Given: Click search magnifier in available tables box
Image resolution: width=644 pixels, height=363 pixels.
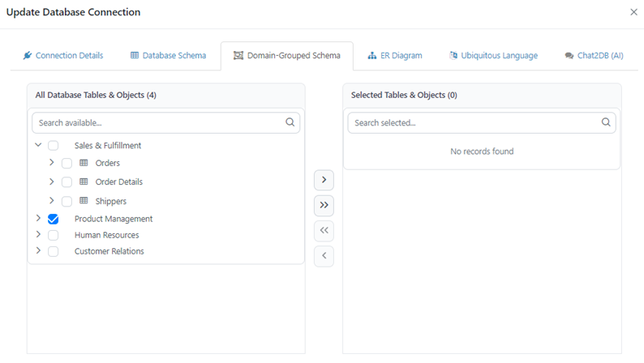Looking at the screenshot, I should (x=290, y=122).
